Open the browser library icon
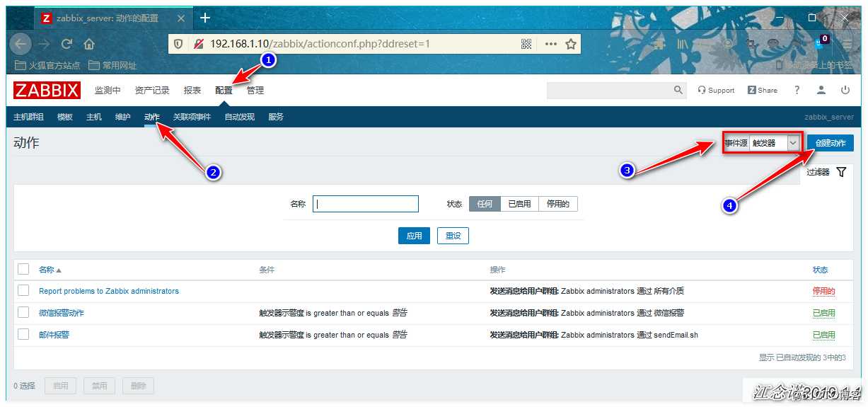The height and width of the screenshot is (407, 868). [x=682, y=44]
